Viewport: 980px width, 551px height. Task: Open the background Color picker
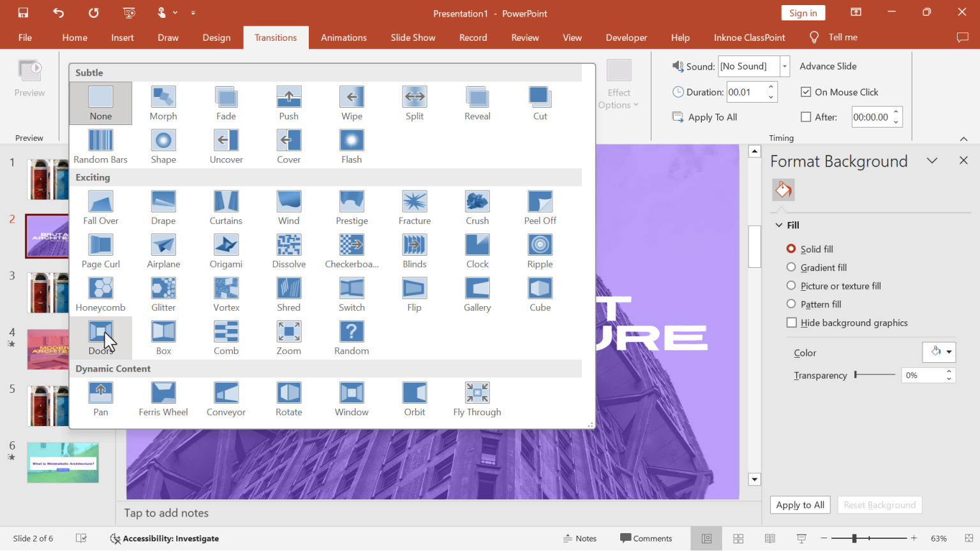pos(939,351)
